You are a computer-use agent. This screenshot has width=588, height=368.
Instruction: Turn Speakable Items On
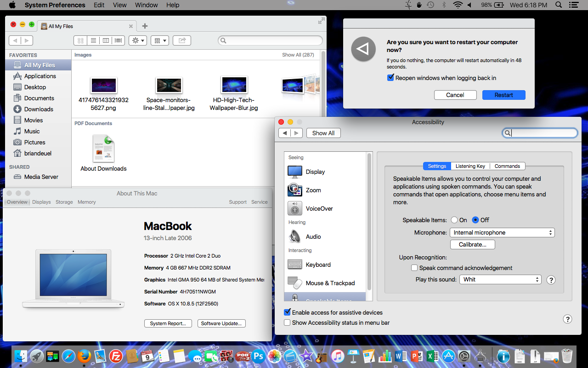click(454, 220)
